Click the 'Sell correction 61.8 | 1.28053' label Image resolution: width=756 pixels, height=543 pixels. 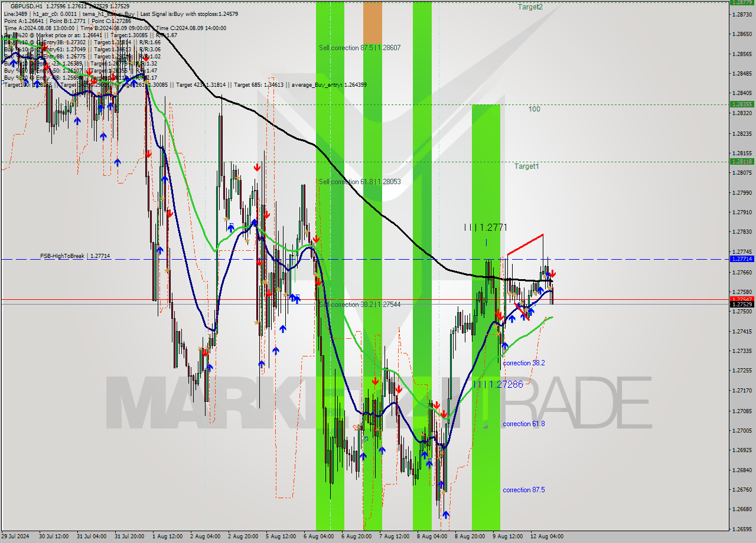pos(360,182)
